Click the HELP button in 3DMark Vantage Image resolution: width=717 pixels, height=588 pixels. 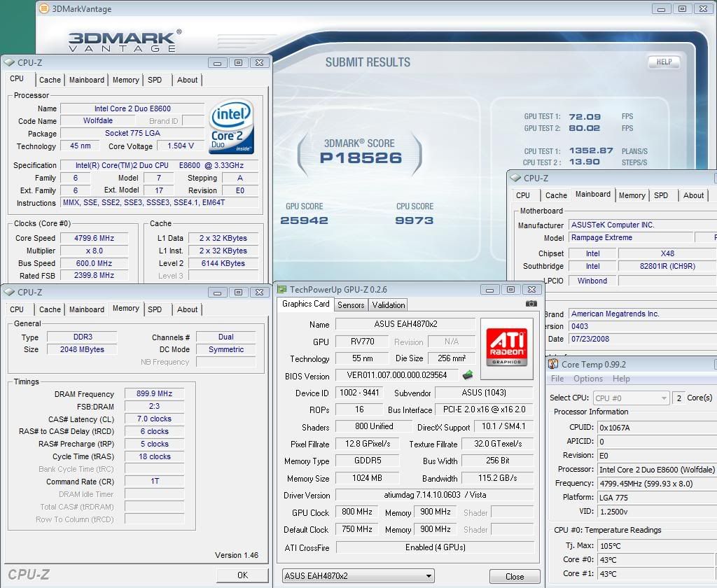point(664,62)
